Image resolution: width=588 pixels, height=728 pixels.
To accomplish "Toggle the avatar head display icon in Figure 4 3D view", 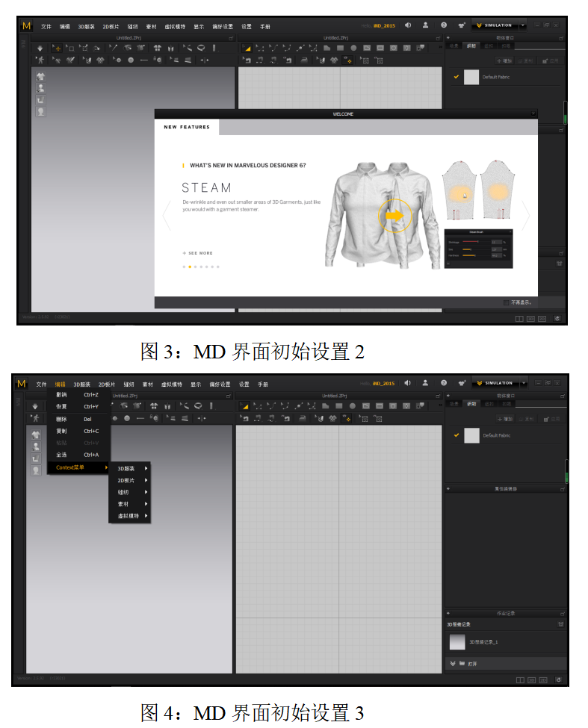I will tap(36, 470).
